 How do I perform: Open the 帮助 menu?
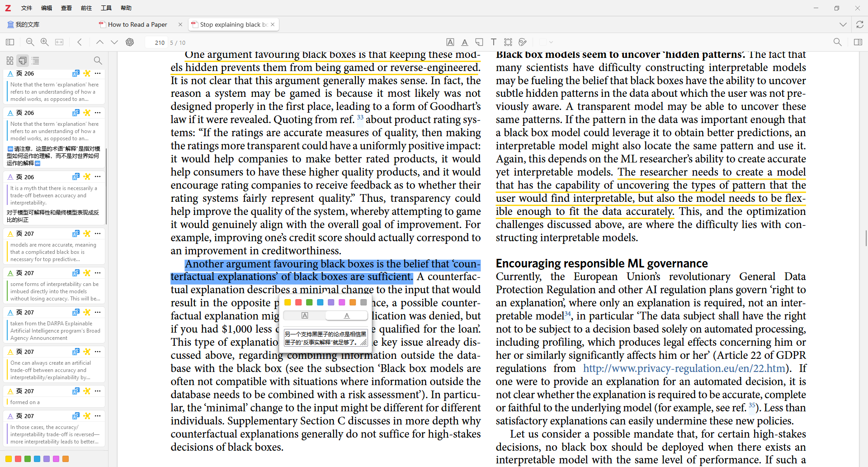[126, 8]
